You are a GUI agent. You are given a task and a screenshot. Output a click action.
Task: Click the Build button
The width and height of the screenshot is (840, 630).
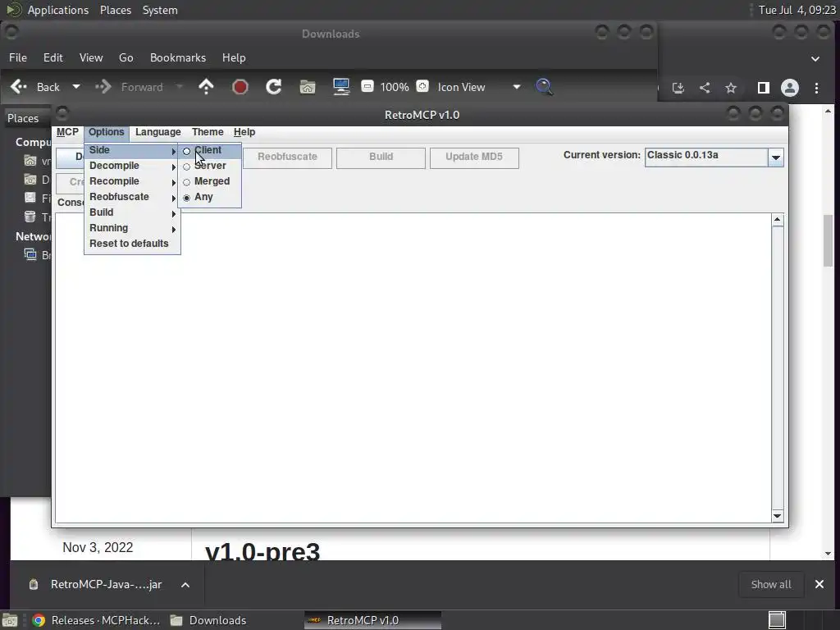381,157
